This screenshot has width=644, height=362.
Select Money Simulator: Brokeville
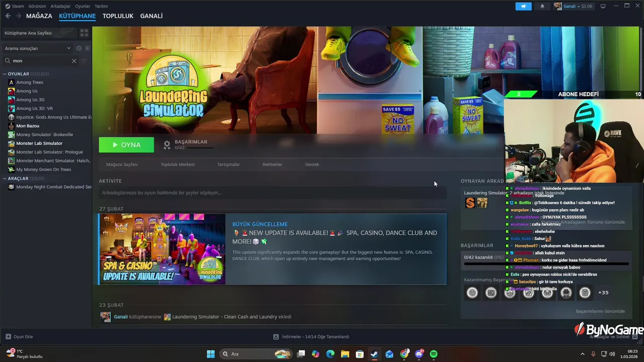(x=44, y=134)
